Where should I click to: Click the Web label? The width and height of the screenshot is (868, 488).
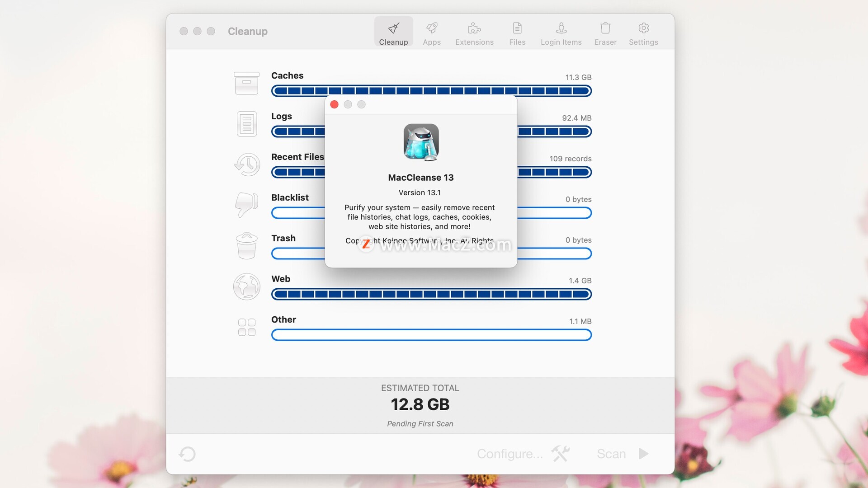[281, 279]
